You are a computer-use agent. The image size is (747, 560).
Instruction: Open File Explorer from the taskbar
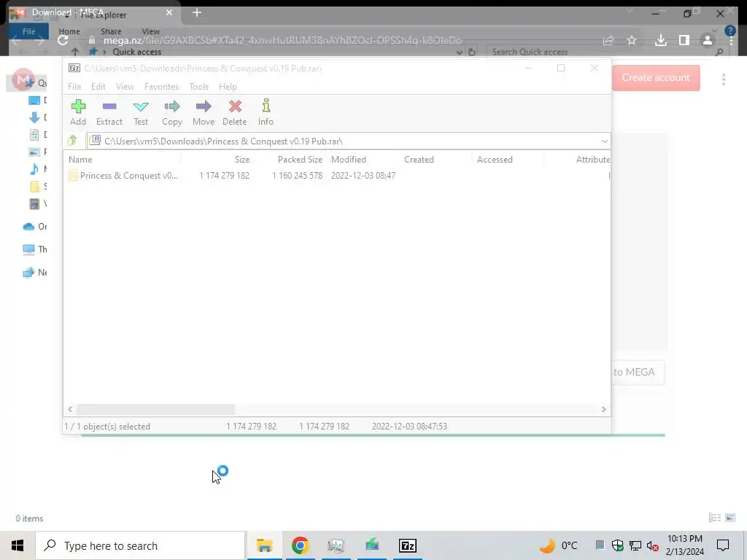pyautogui.click(x=264, y=545)
